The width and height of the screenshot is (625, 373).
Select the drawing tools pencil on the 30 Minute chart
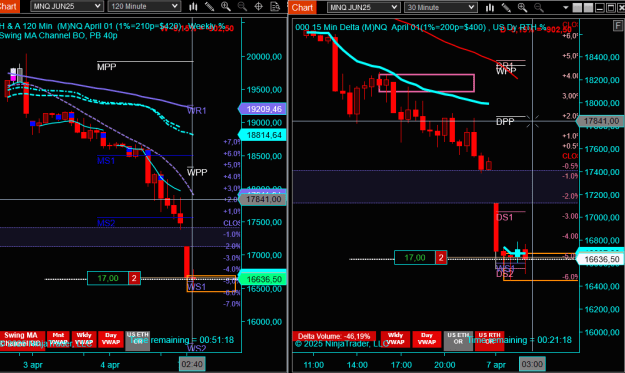click(x=506, y=8)
